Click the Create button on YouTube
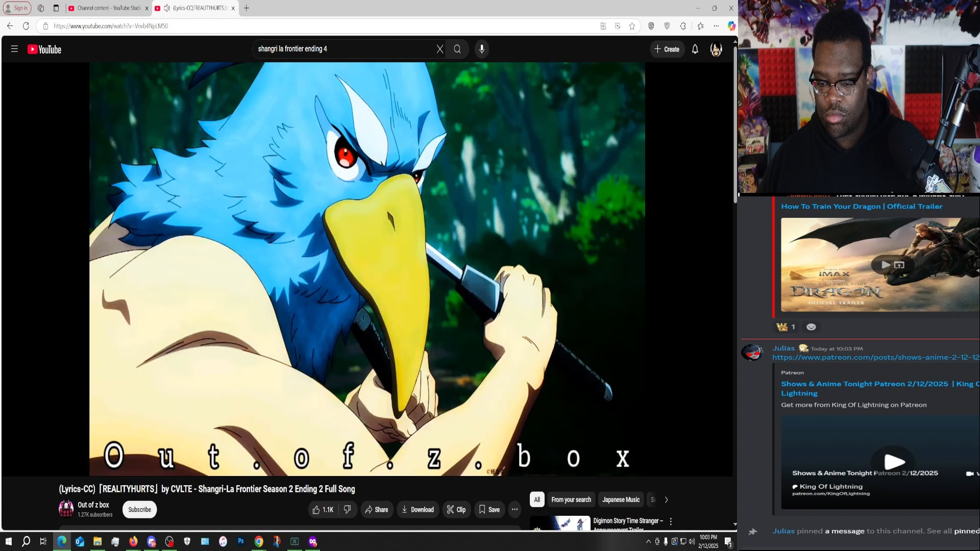This screenshot has height=551, width=980. [x=667, y=49]
